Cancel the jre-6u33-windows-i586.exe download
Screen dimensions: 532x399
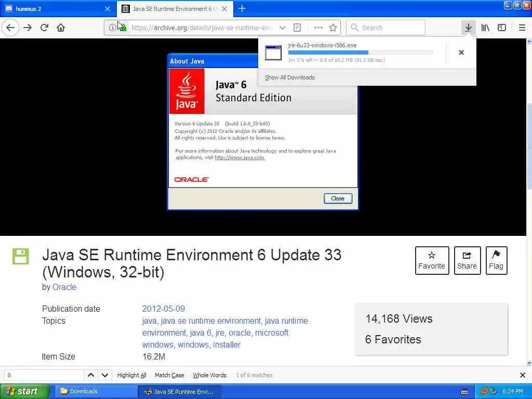pos(461,52)
